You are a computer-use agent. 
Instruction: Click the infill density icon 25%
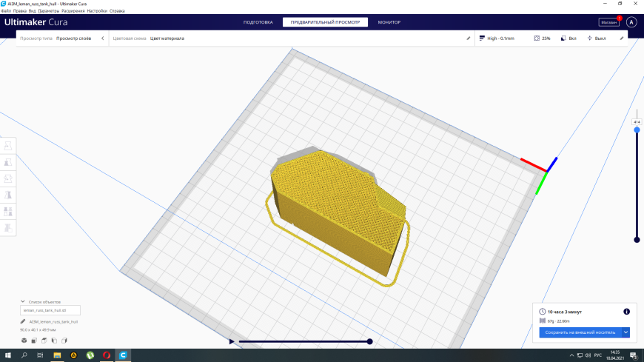coord(537,38)
